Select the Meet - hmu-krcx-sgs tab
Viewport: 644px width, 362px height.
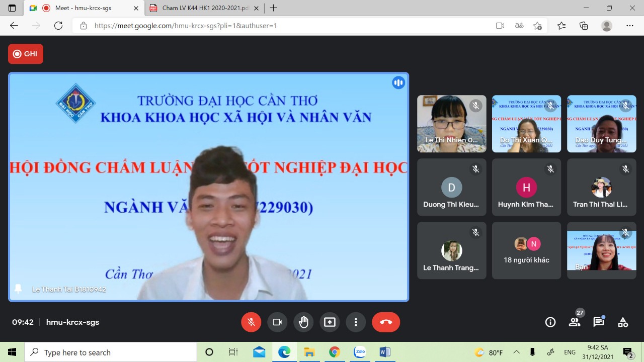coord(83,8)
